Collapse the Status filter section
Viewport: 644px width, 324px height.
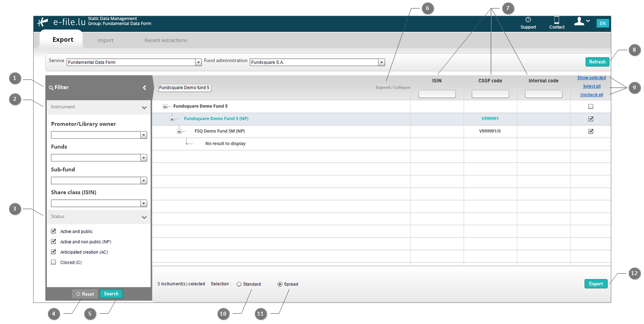click(144, 217)
